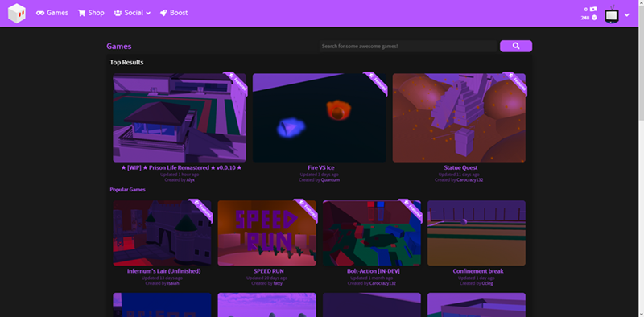Open the Statue Quest thumbnail
Viewport: 644px width, 317px height.
click(459, 117)
